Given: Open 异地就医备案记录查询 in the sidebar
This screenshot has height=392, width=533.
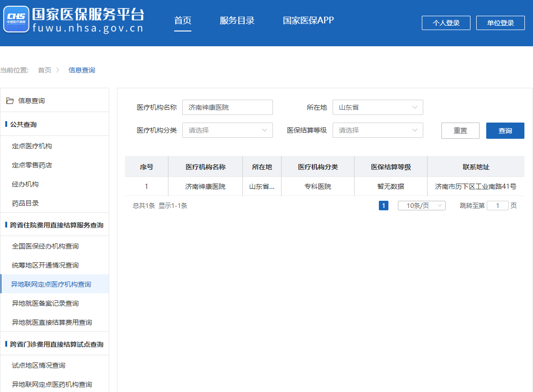Looking at the screenshot, I should tap(45, 303).
